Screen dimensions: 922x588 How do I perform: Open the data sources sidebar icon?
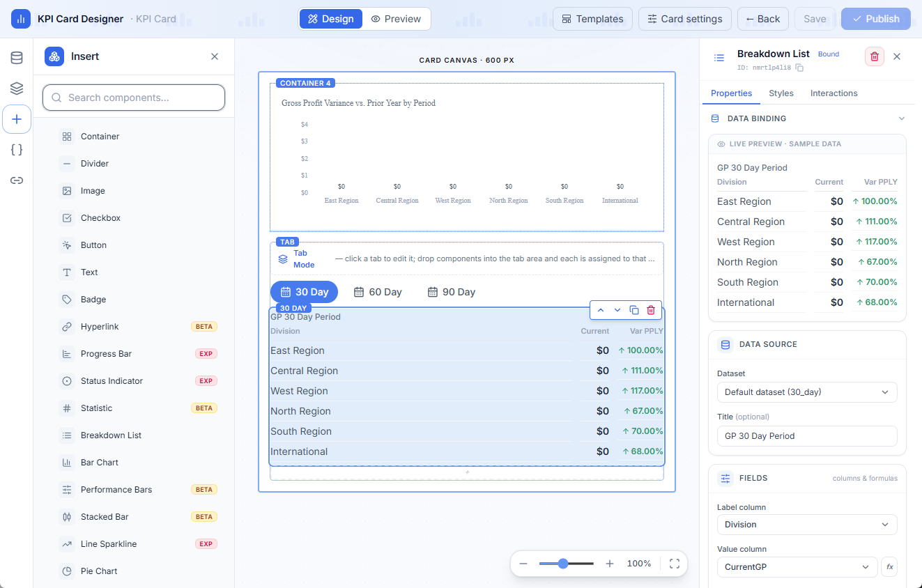tap(17, 58)
